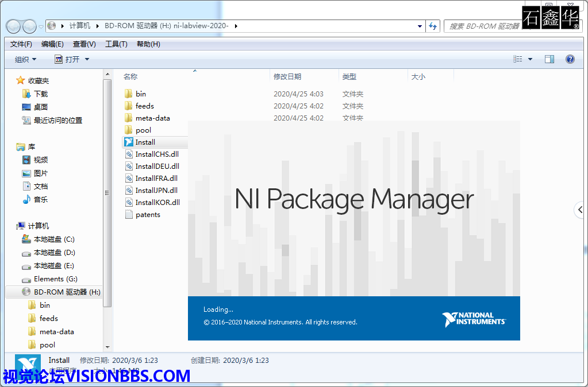This screenshot has height=387, width=588.
Task: Click the 打开 open button in toolbar
Action: [x=67, y=59]
